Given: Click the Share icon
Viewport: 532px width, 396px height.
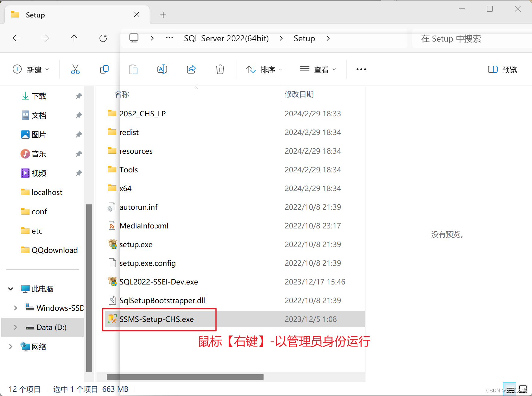Looking at the screenshot, I should tap(191, 69).
